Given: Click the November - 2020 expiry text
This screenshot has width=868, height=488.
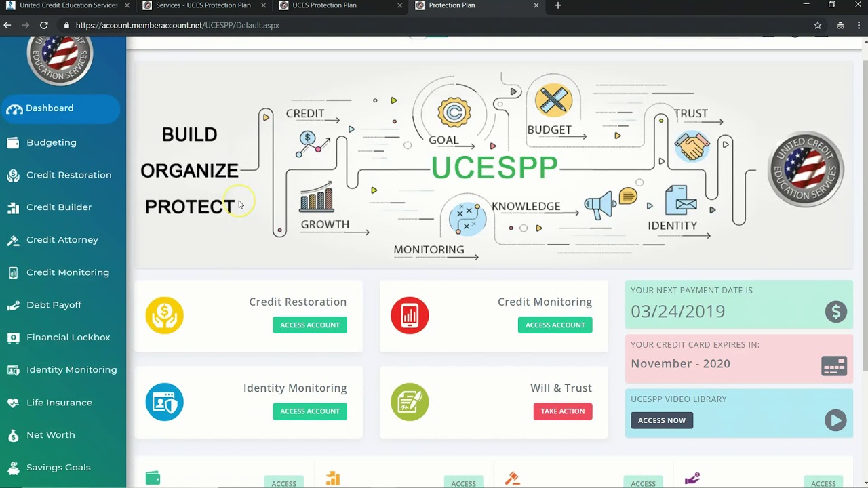Looking at the screenshot, I should [680, 364].
